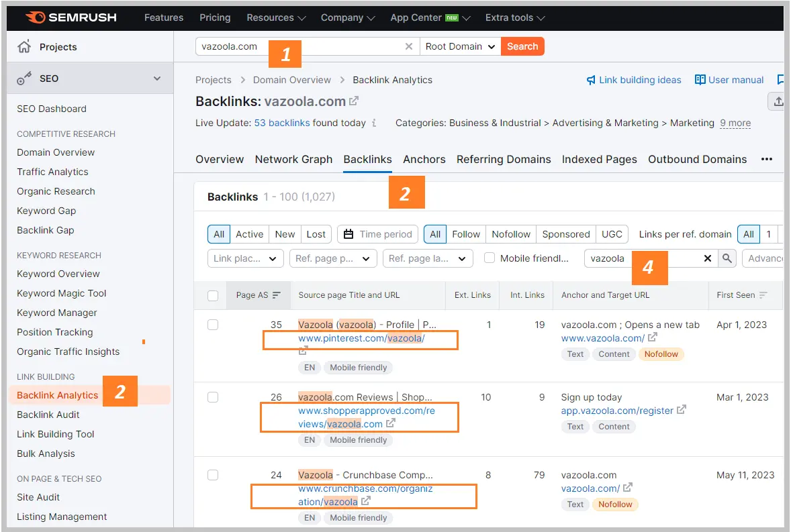Open Backlink Audit in sidebar
This screenshot has width=791, height=532.
(48, 415)
